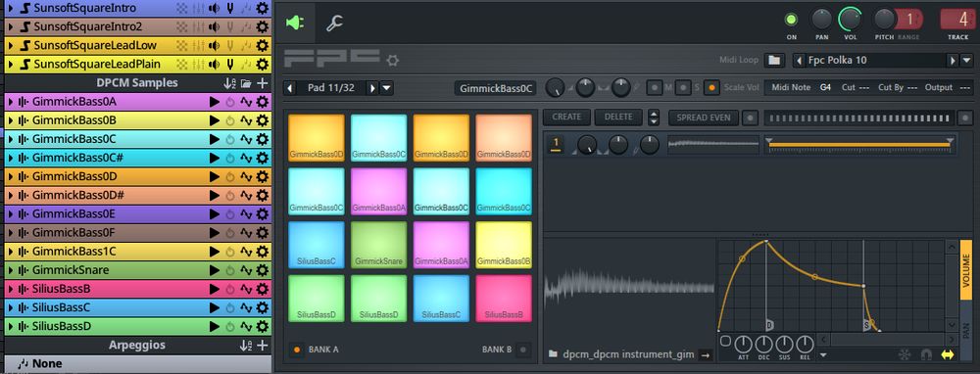Expand the SunsoftSquareIntro instrument

[10, 9]
